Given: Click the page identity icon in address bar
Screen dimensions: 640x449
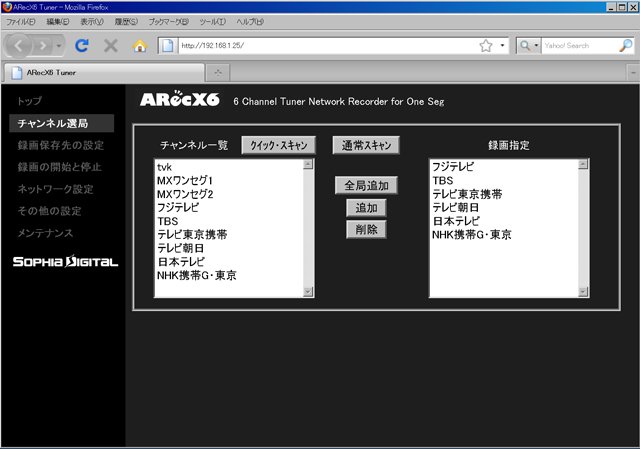Looking at the screenshot, I should tap(168, 46).
